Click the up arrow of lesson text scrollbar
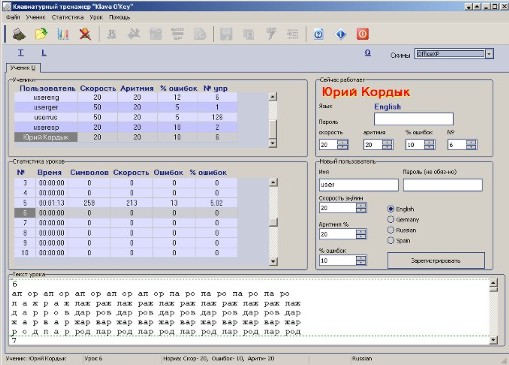The width and height of the screenshot is (509, 365). click(x=493, y=283)
